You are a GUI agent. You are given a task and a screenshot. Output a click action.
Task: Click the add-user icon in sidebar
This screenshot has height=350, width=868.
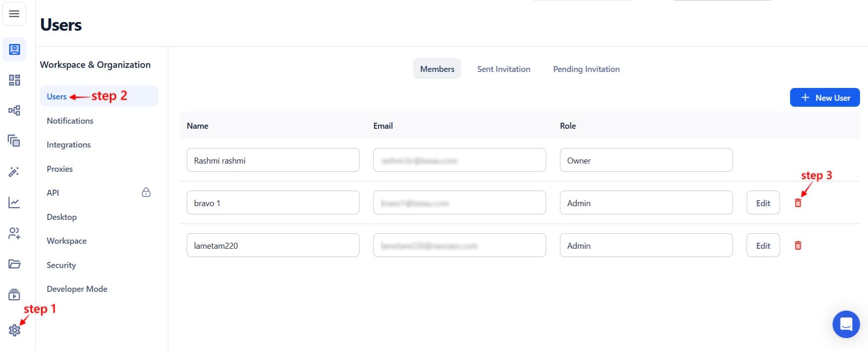(14, 233)
